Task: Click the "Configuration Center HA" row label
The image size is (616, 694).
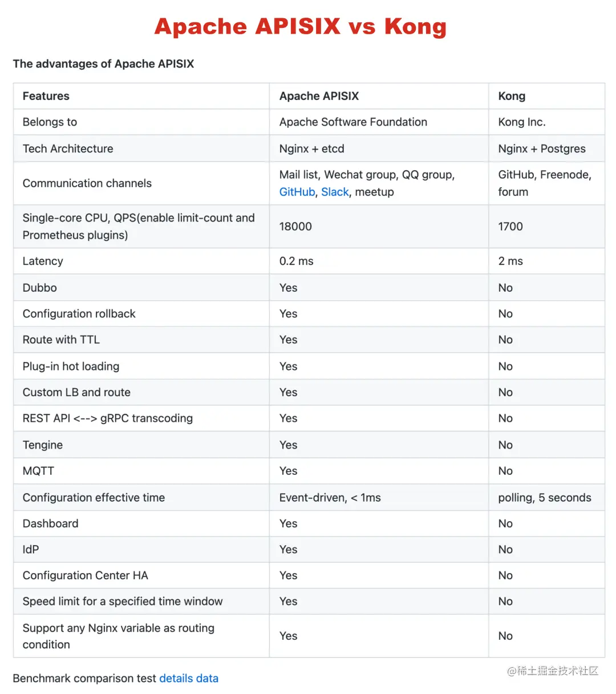Action: tap(86, 575)
